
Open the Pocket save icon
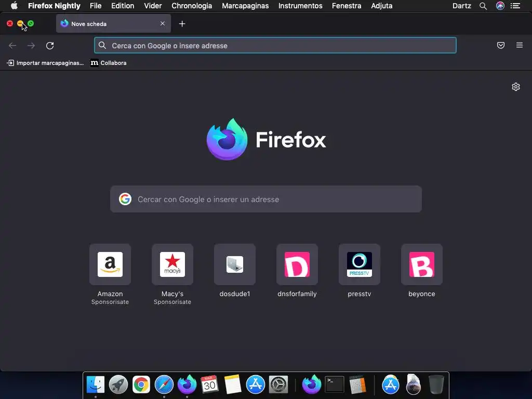501,45
